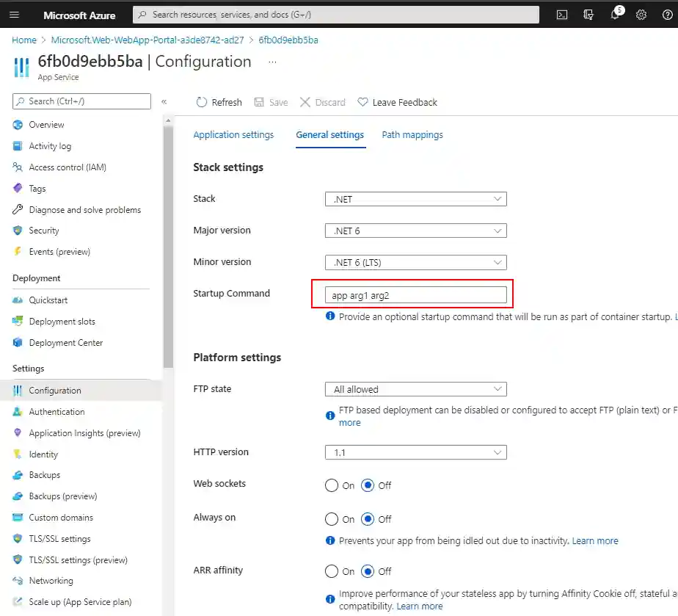Click the hamburger portal menu icon
The width and height of the screenshot is (678, 616).
point(15,15)
